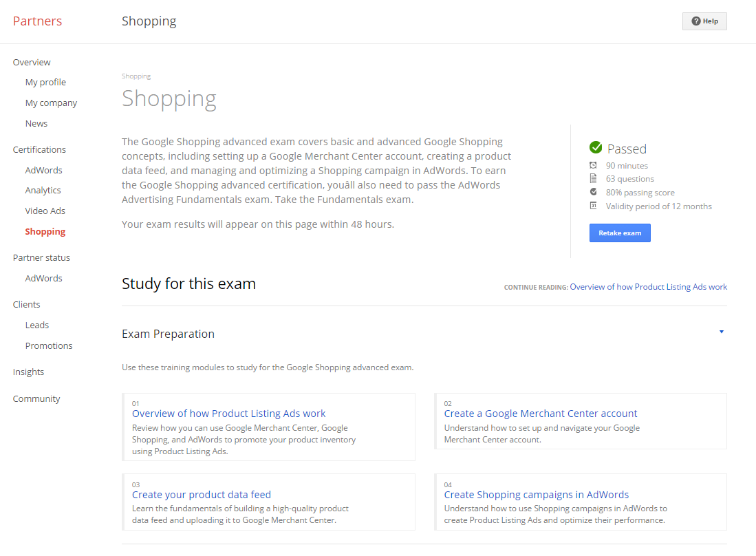Click 'Understand how to use Shopping campaigns' text
The image size is (756, 556).
point(555,515)
